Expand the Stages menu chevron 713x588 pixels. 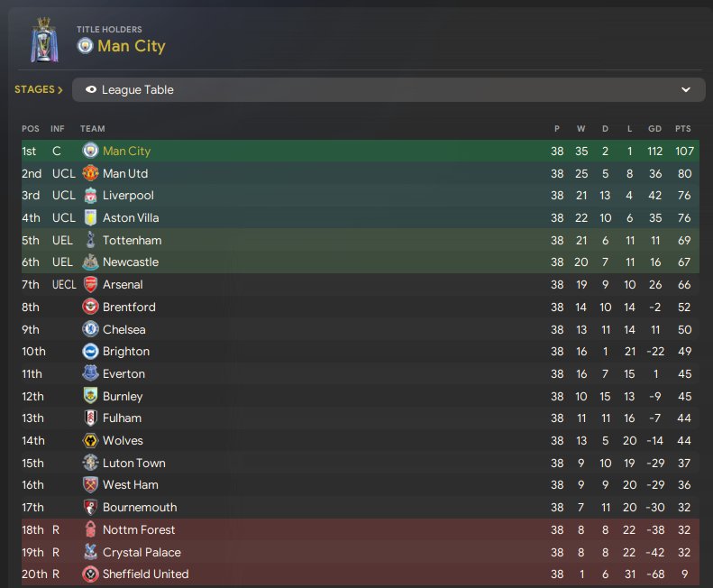[60, 90]
